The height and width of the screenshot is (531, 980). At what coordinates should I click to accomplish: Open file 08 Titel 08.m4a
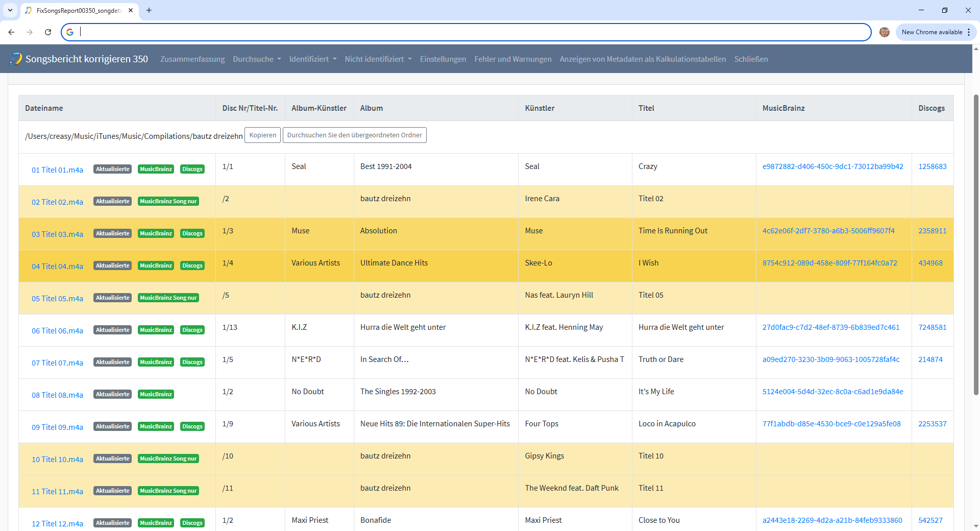click(57, 395)
